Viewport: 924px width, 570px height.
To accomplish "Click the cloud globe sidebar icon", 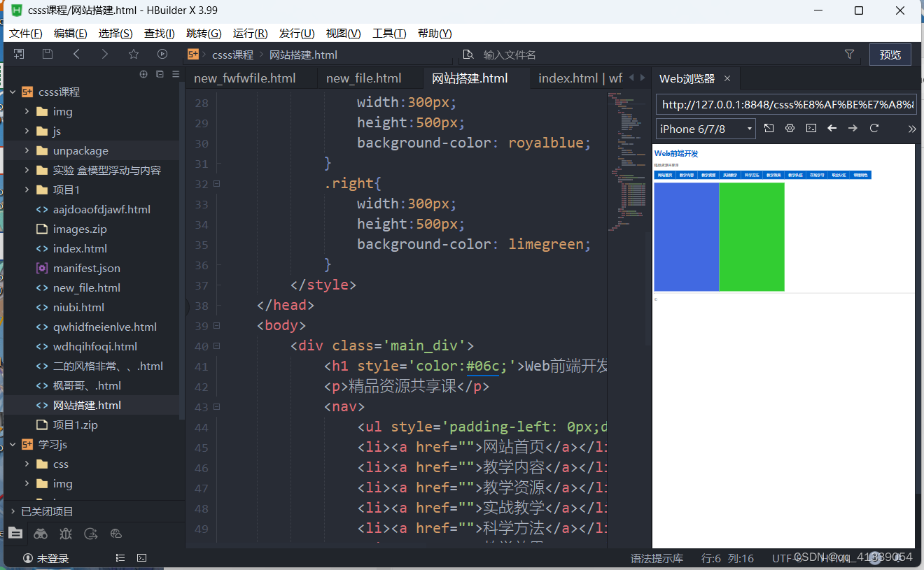I will (x=116, y=534).
